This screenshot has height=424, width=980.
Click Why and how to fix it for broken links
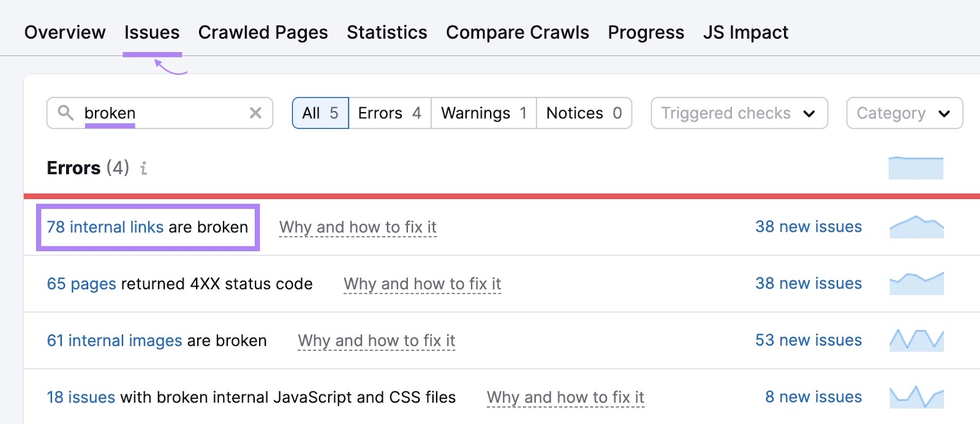coord(358,227)
